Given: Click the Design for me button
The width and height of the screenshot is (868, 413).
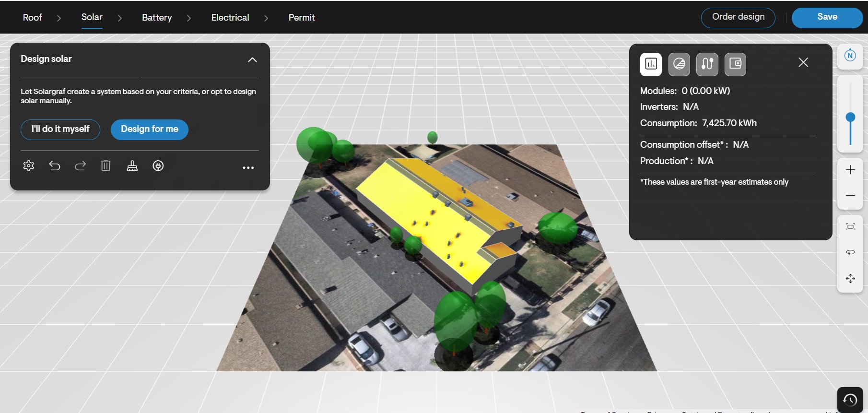Looking at the screenshot, I should click(150, 130).
